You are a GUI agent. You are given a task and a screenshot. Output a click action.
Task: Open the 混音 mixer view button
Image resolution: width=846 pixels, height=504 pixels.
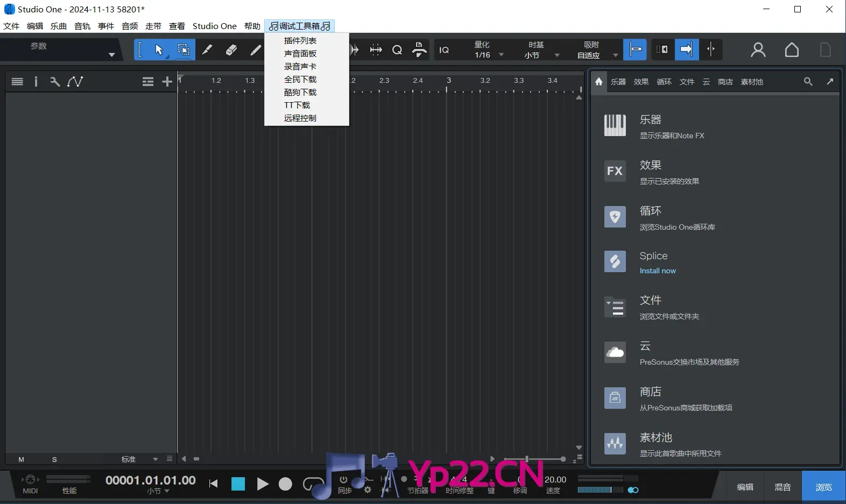[782, 487]
